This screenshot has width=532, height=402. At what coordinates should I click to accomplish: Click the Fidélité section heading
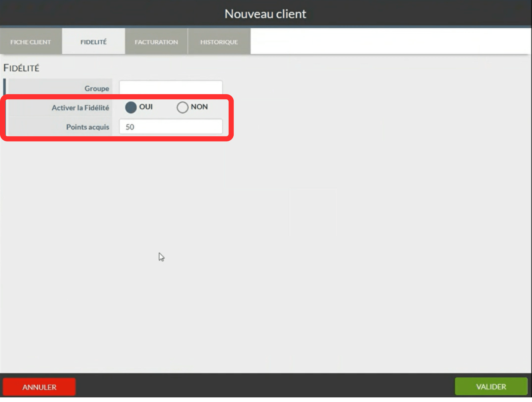tap(21, 68)
